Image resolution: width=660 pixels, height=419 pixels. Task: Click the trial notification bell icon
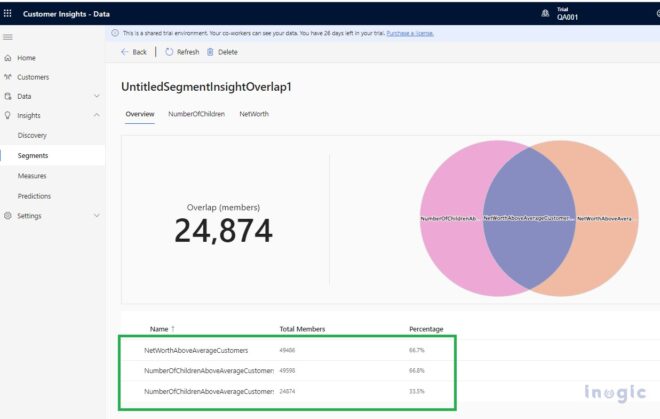point(545,13)
